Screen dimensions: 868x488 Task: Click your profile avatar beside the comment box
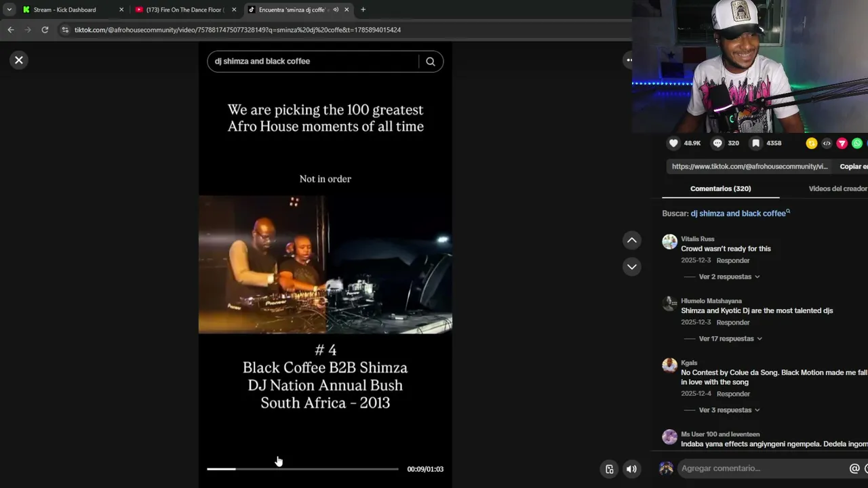(666, 468)
